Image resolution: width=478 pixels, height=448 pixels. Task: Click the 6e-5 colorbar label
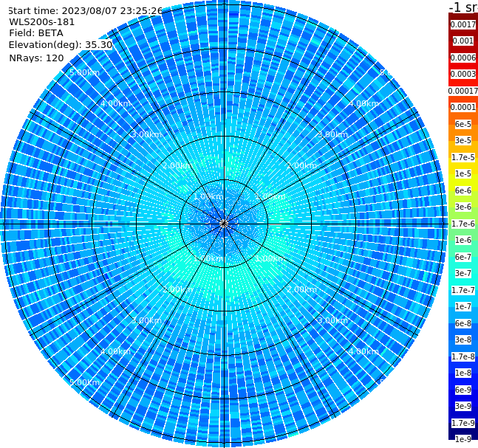pos(463,124)
